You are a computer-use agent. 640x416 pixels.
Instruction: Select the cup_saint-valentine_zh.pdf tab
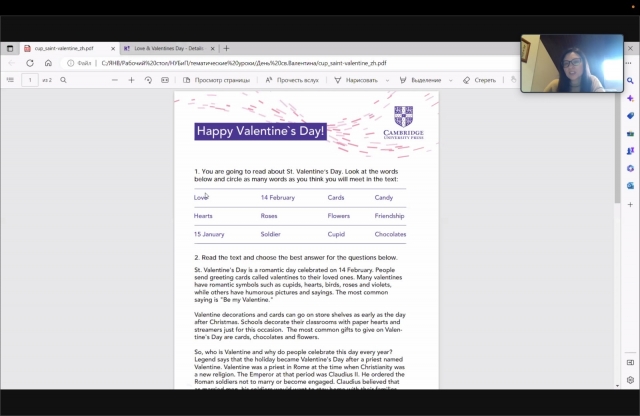click(x=68, y=48)
